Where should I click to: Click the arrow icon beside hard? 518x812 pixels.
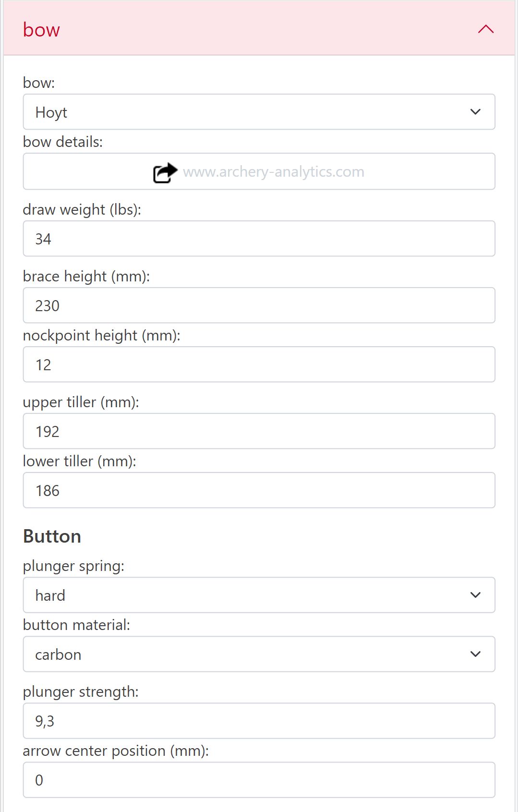475,595
